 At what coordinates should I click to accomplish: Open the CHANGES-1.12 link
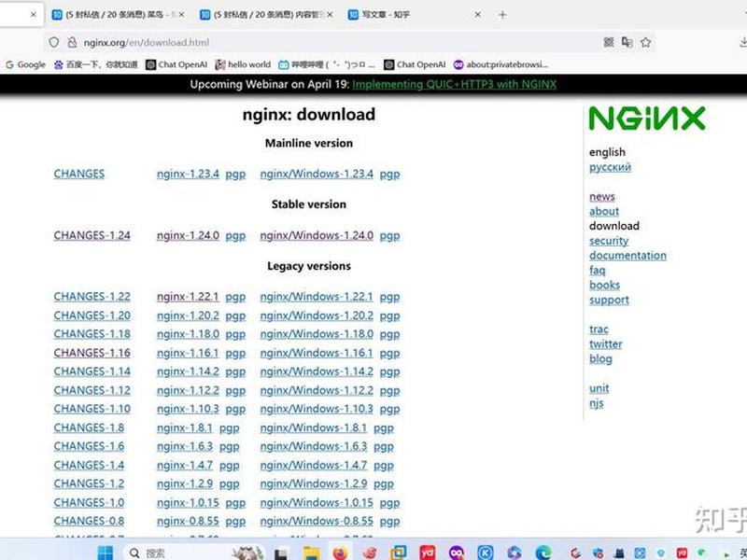pos(92,390)
